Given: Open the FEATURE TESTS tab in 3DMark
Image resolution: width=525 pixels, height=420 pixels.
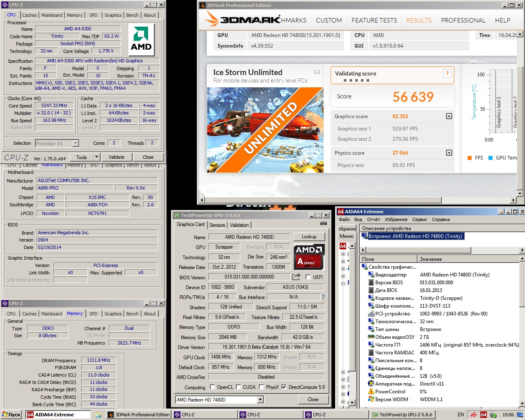Looking at the screenshot, I should 374,20.
